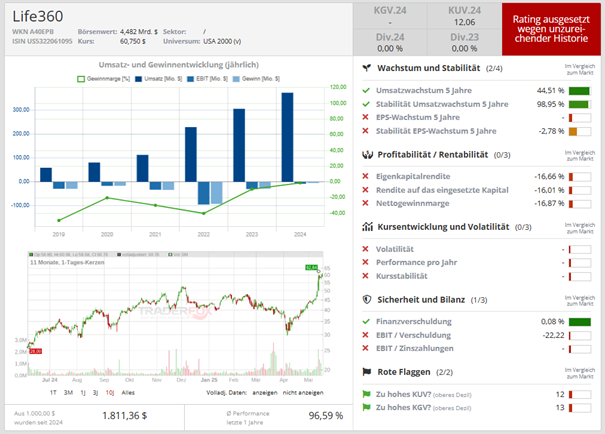Click the green bar for Umsatzwachstum 5 Jahre
This screenshot has height=434, width=605.
[x=579, y=91]
